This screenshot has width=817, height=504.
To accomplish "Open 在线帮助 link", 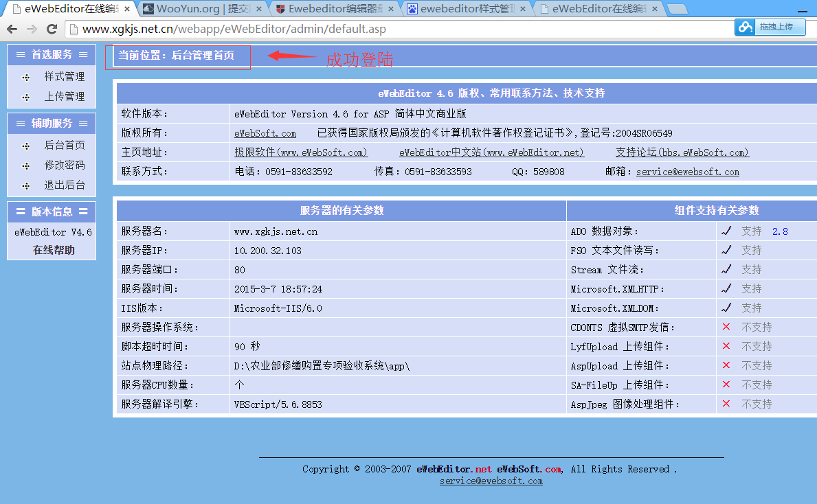I will point(53,250).
